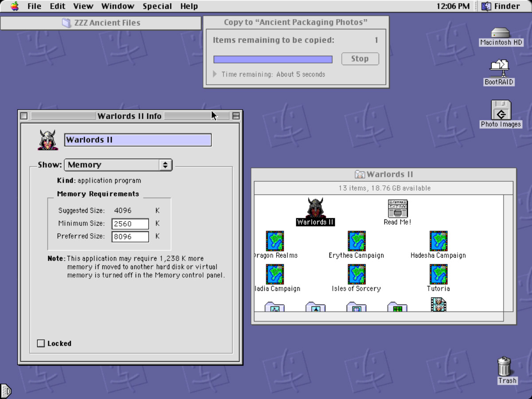Viewport: 532px width, 399px height.
Task: Click the Minimum Size field
Action: point(130,224)
